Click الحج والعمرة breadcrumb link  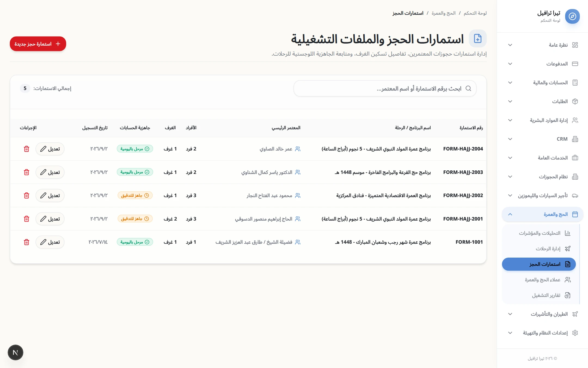tap(443, 13)
